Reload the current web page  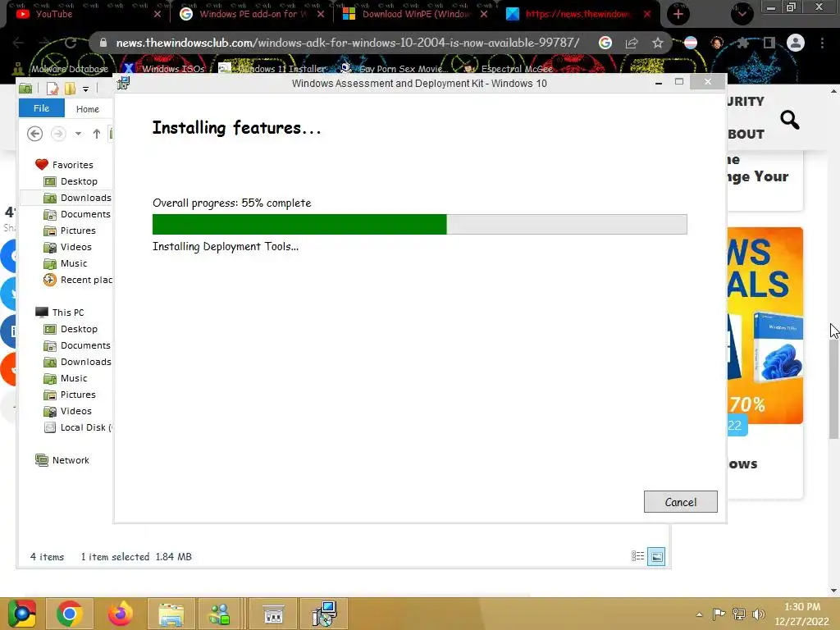point(71,43)
